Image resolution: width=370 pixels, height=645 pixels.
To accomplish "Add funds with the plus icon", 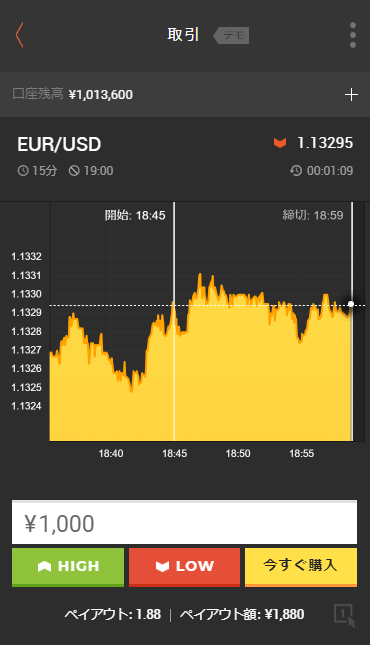I will 351,95.
